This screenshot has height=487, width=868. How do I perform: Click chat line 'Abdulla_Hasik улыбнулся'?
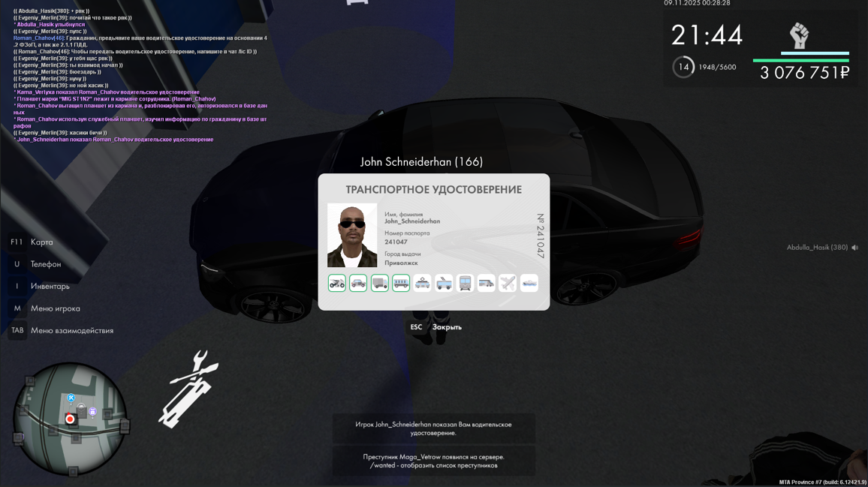pyautogui.click(x=50, y=24)
